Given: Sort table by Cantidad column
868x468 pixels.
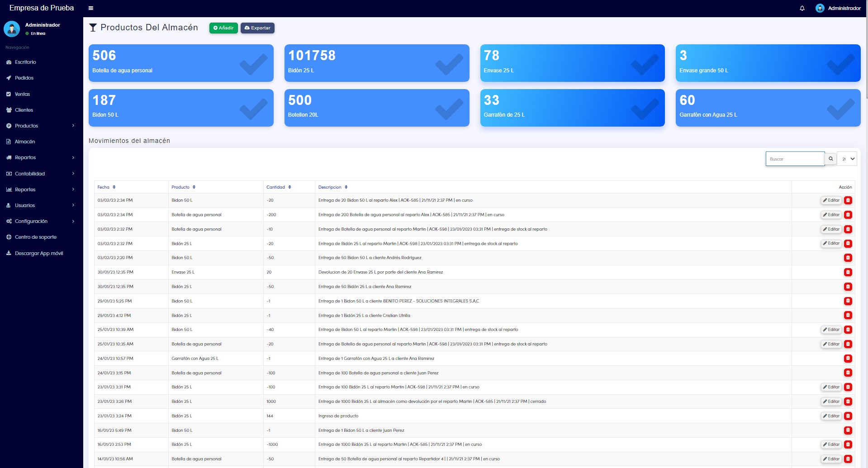Looking at the screenshot, I should [x=278, y=187].
